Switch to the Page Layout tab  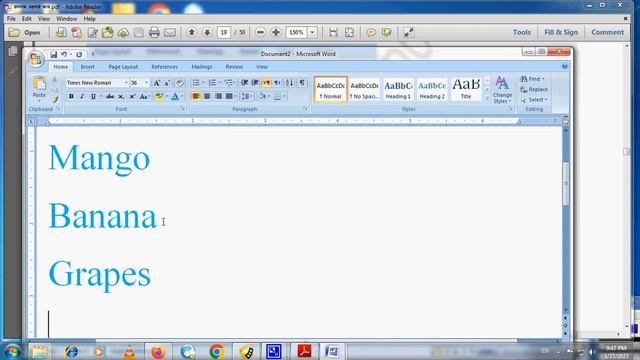[x=123, y=67]
